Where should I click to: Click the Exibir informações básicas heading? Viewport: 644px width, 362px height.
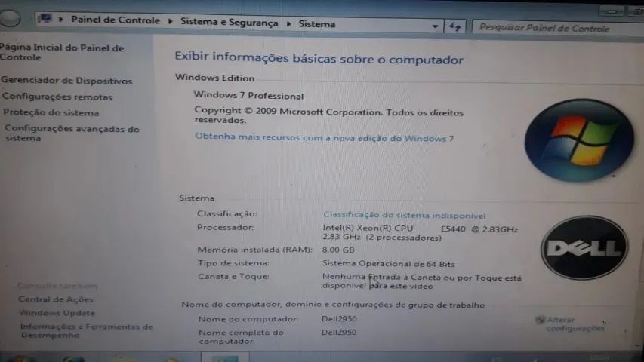(x=319, y=58)
